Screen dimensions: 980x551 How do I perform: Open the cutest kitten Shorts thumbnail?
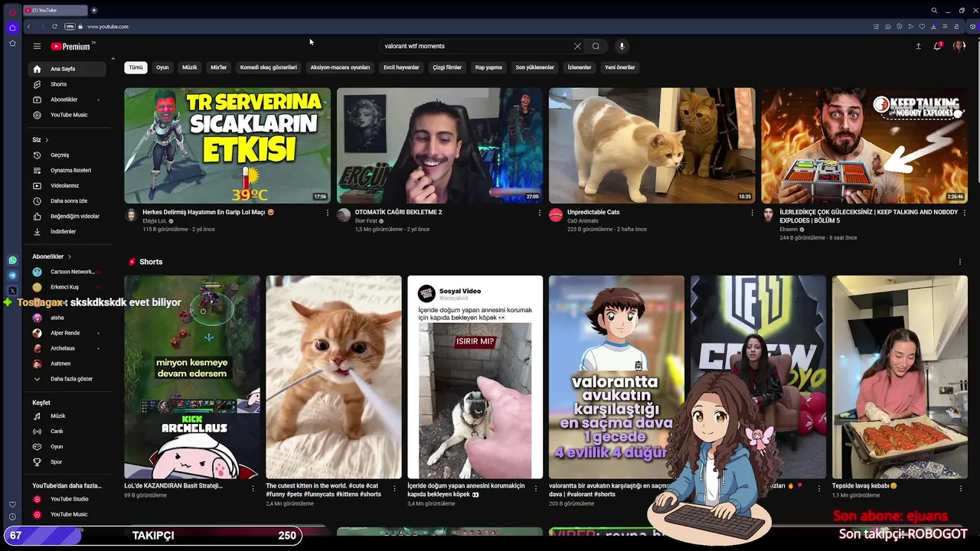(x=333, y=377)
